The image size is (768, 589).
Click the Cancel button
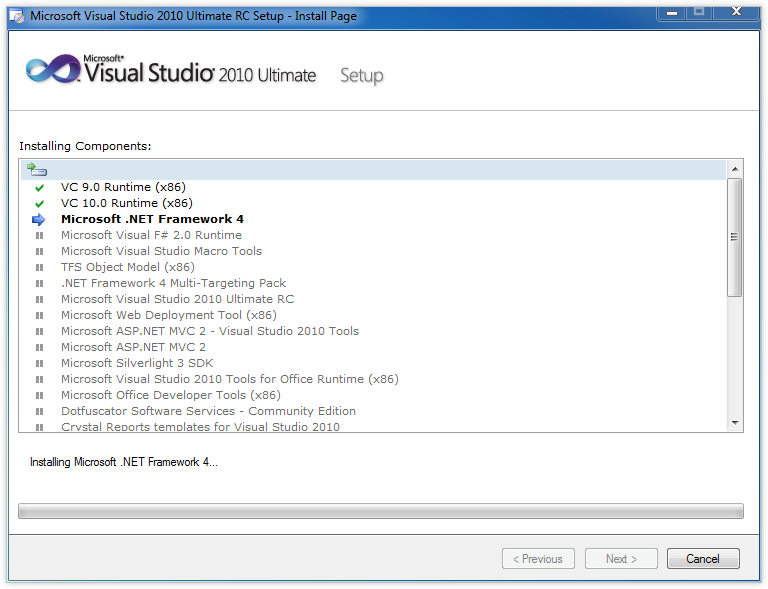[703, 559]
